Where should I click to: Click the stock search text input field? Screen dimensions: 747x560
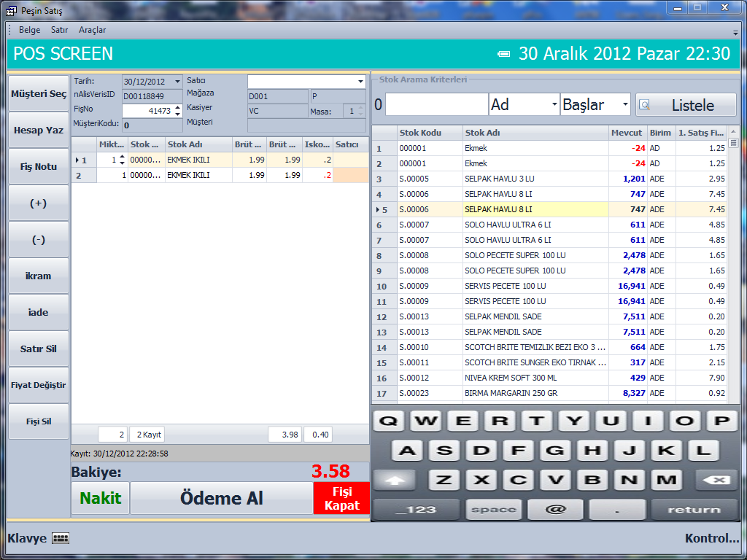click(436, 105)
